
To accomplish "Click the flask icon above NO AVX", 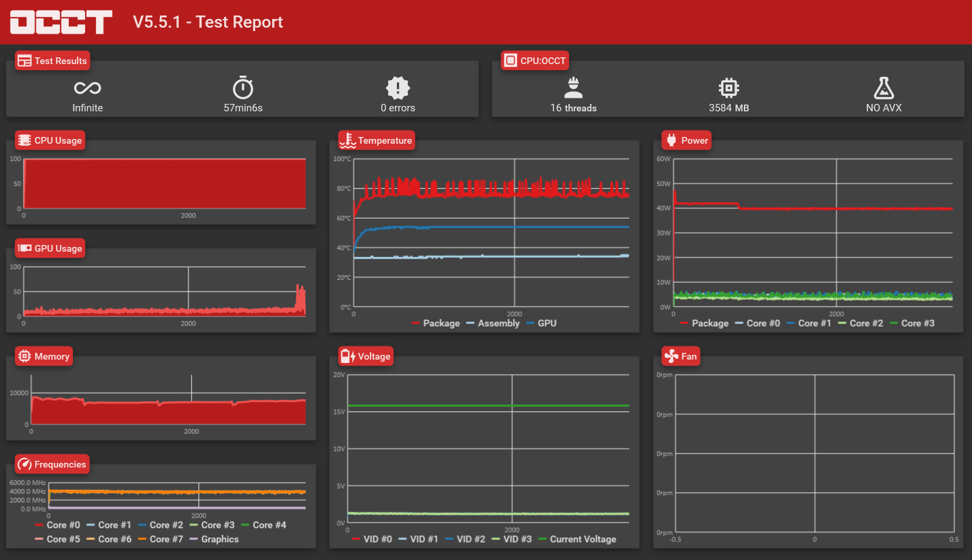I will (884, 88).
